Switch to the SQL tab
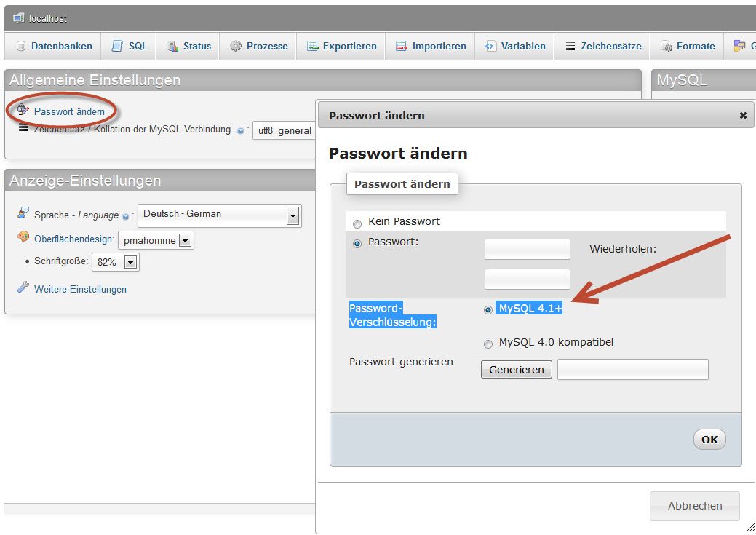Image resolution: width=756 pixels, height=535 pixels. pyautogui.click(x=129, y=46)
